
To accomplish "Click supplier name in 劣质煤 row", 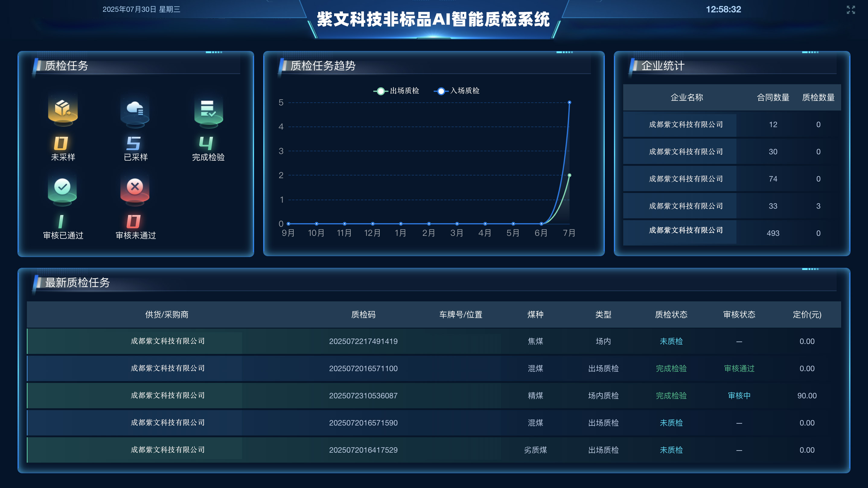I will 168,450.
